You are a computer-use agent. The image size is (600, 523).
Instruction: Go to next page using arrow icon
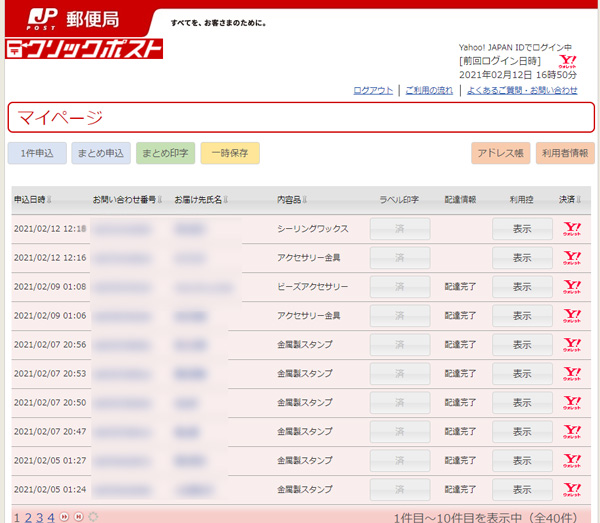coord(64,517)
